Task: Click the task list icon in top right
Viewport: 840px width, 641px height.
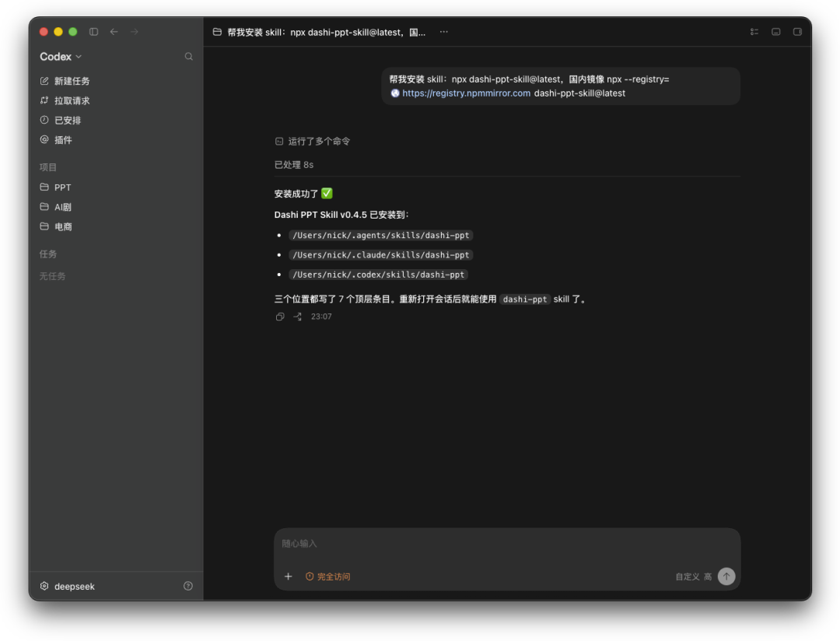Action: pos(754,32)
